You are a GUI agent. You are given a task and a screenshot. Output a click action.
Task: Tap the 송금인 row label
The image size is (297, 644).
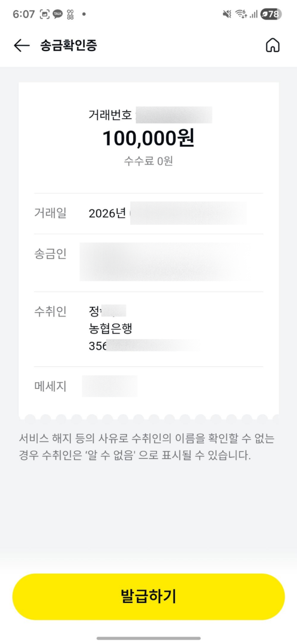50,254
